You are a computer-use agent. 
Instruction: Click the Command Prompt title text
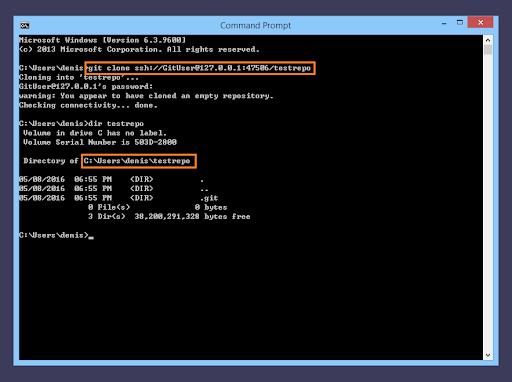255,26
